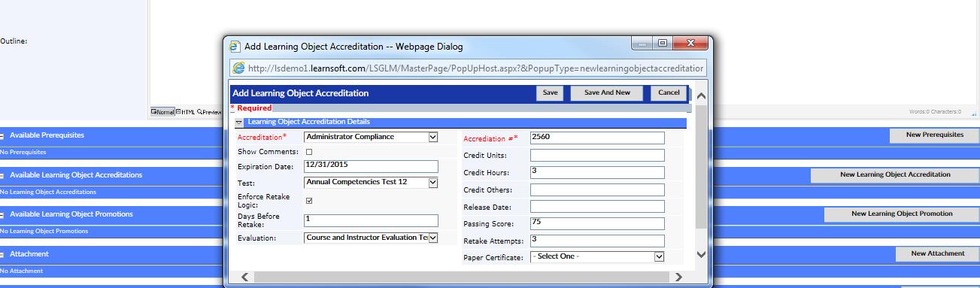
Task: Click the dialog URL address bar
Action: click(x=467, y=68)
